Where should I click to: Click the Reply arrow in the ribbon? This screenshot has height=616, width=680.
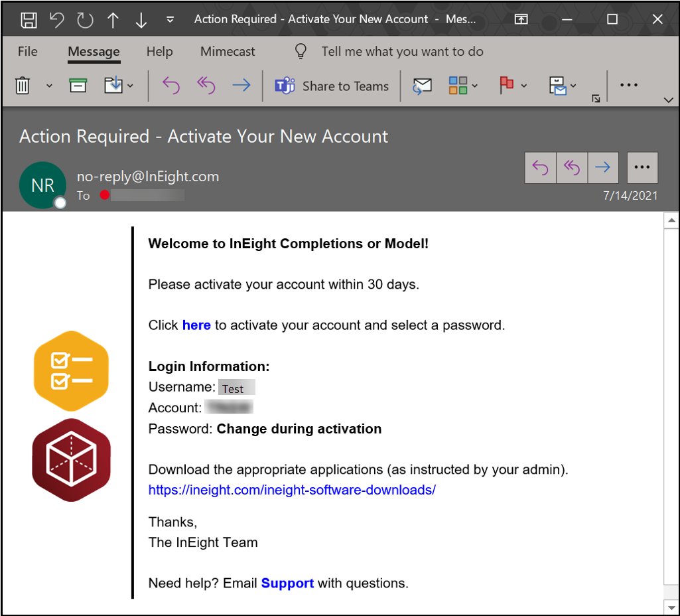coord(171,86)
